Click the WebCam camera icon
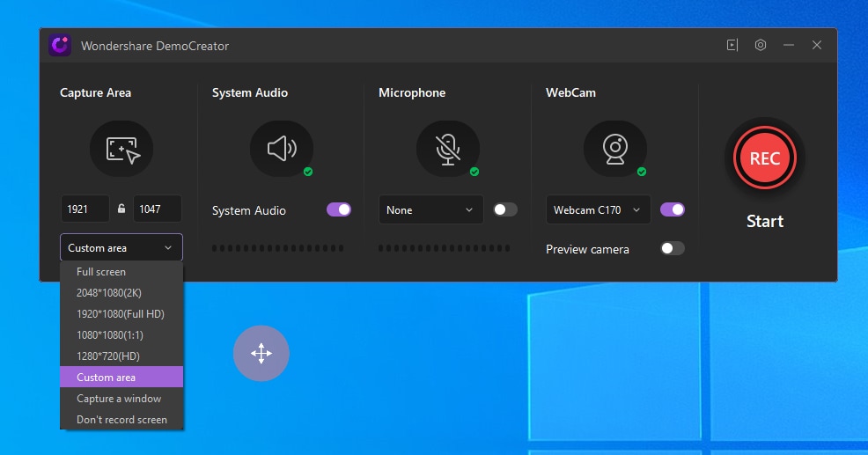This screenshot has width=868, height=455. (615, 149)
